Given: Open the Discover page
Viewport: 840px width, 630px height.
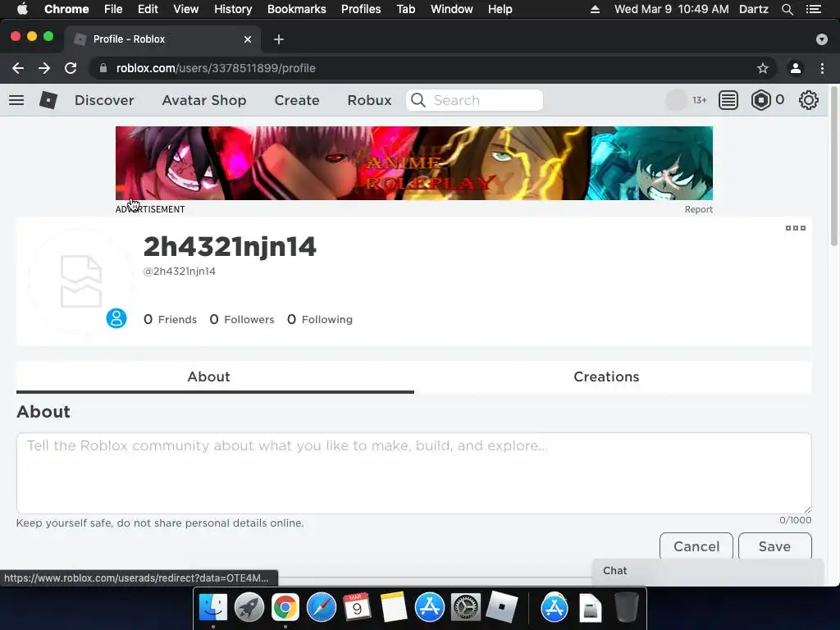Looking at the screenshot, I should pos(104,100).
